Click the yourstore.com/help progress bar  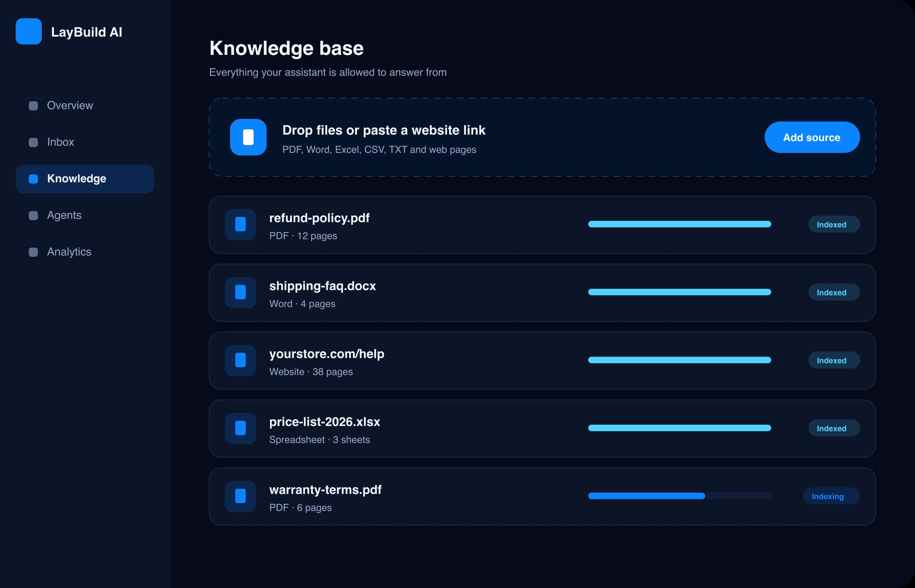tap(679, 360)
